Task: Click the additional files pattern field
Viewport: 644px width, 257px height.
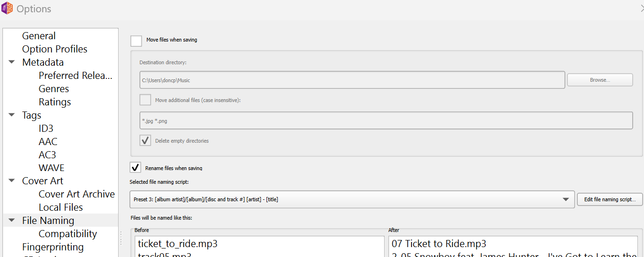Action: point(386,121)
